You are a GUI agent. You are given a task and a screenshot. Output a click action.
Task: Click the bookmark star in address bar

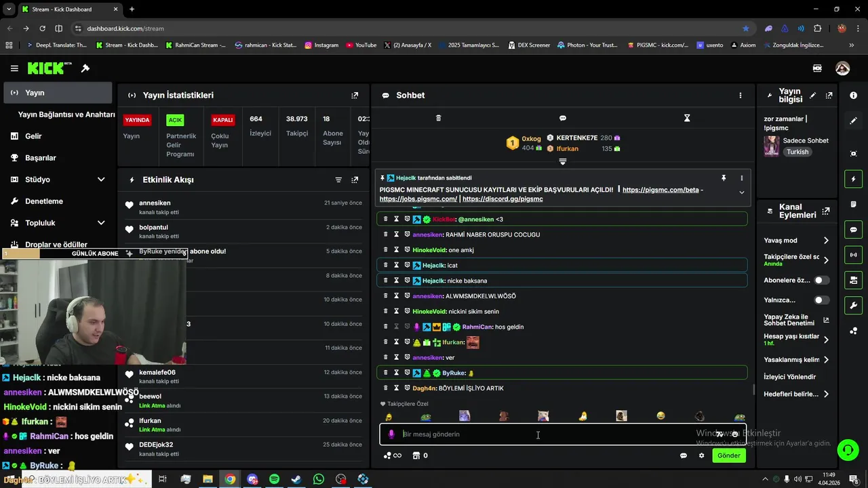point(746,28)
